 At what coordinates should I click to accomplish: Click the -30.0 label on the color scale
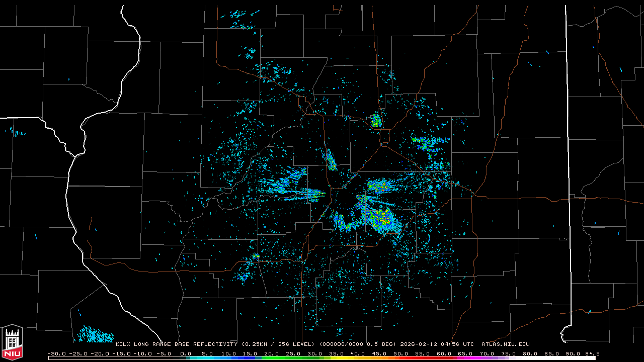(56, 353)
